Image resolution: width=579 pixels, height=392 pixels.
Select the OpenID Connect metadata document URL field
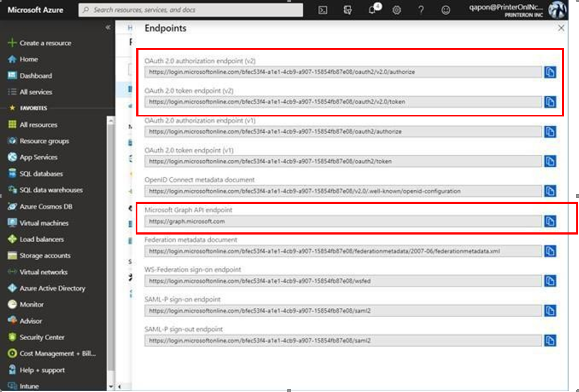pos(343,191)
